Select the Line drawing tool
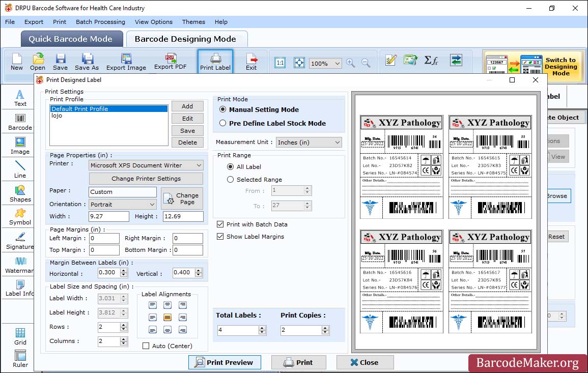588x373 pixels. 20,170
